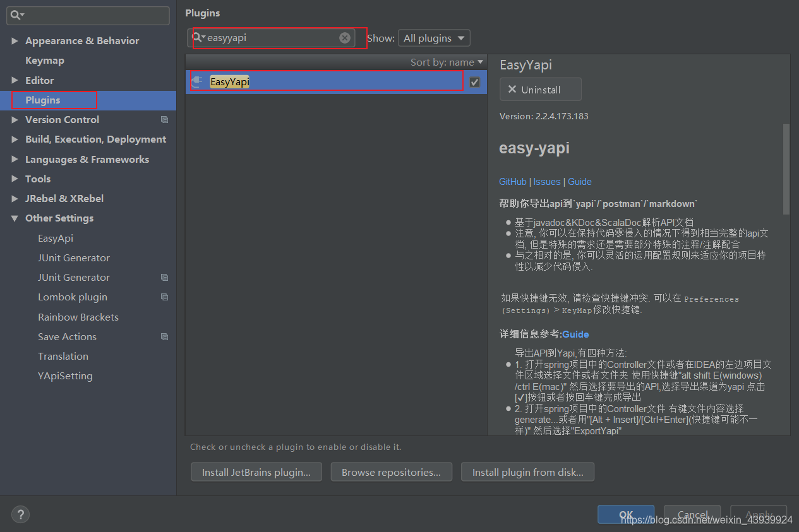The height and width of the screenshot is (532, 799).
Task: Open EasyApi settings page
Action: pyautogui.click(x=56, y=239)
